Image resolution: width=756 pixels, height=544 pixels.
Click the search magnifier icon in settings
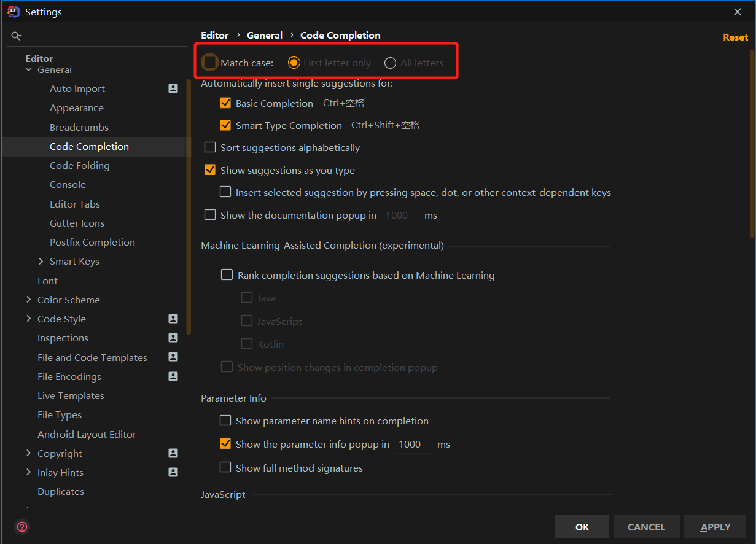[17, 36]
